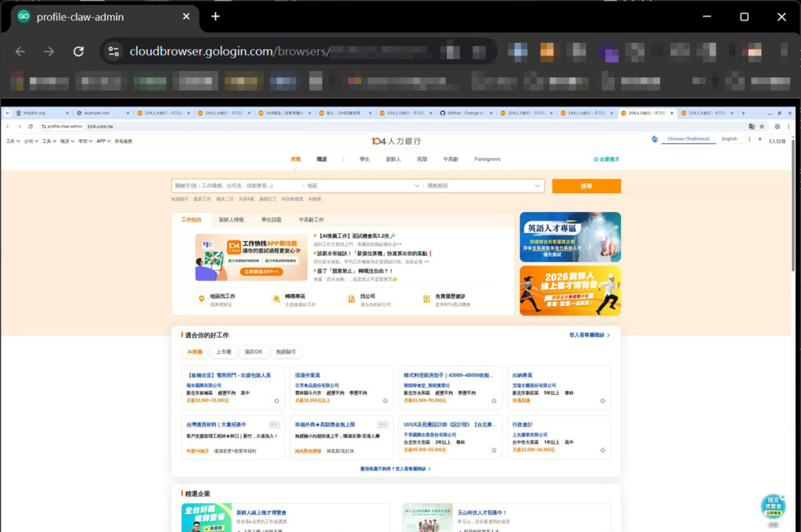Expand the 工作 menu in top navigation
The width and height of the screenshot is (801, 532).
click(x=13, y=141)
